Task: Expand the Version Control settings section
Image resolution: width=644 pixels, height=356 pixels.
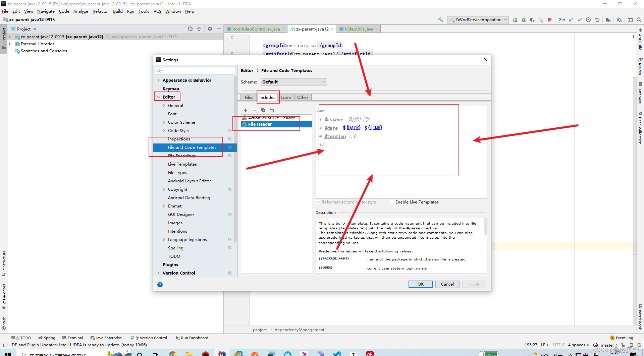Action: click(158, 273)
